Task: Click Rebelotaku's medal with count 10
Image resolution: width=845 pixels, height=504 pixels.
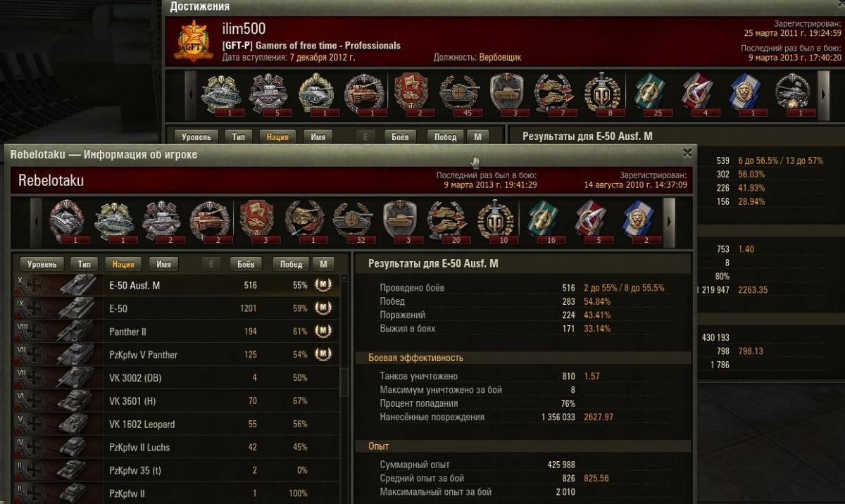Action: 496,222
